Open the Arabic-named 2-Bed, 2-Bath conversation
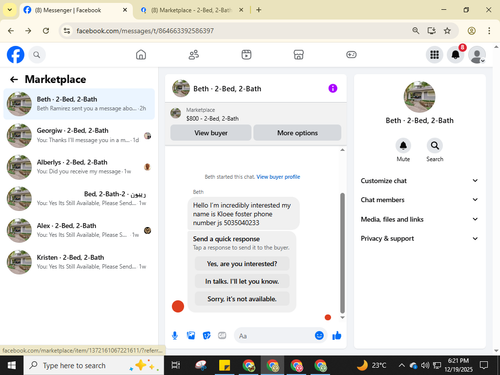 pyautogui.click(x=79, y=199)
